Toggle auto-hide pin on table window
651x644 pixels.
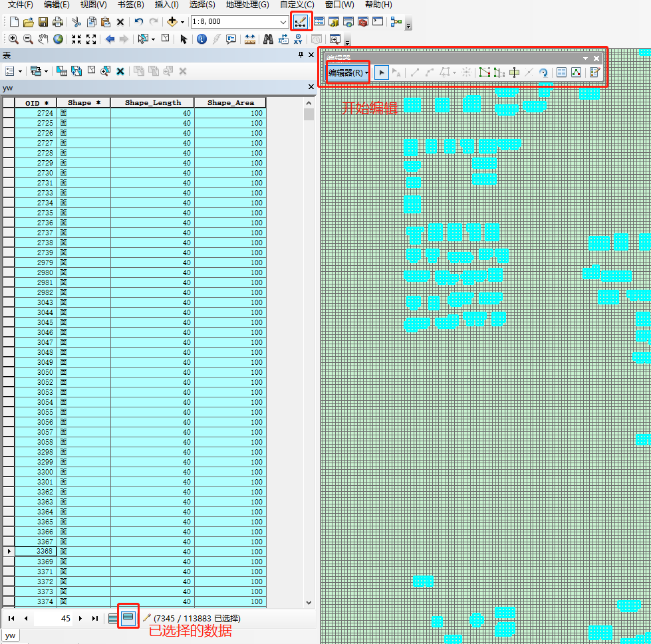pos(301,54)
